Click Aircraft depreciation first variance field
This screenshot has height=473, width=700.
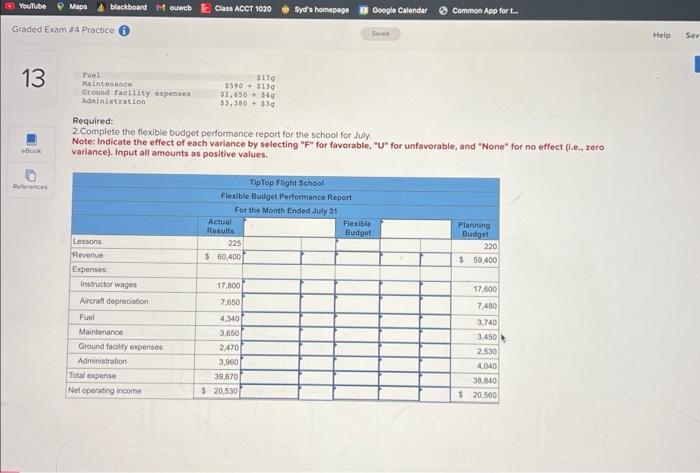(x=271, y=303)
